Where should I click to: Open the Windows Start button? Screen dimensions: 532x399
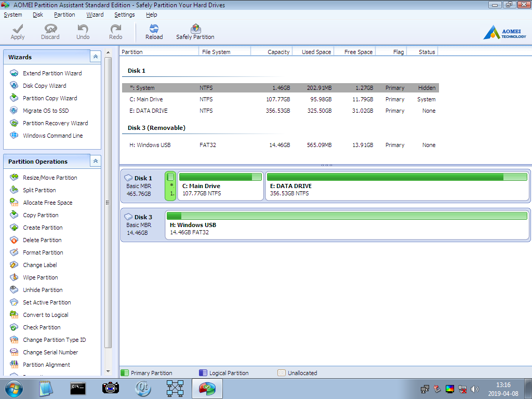click(14, 389)
